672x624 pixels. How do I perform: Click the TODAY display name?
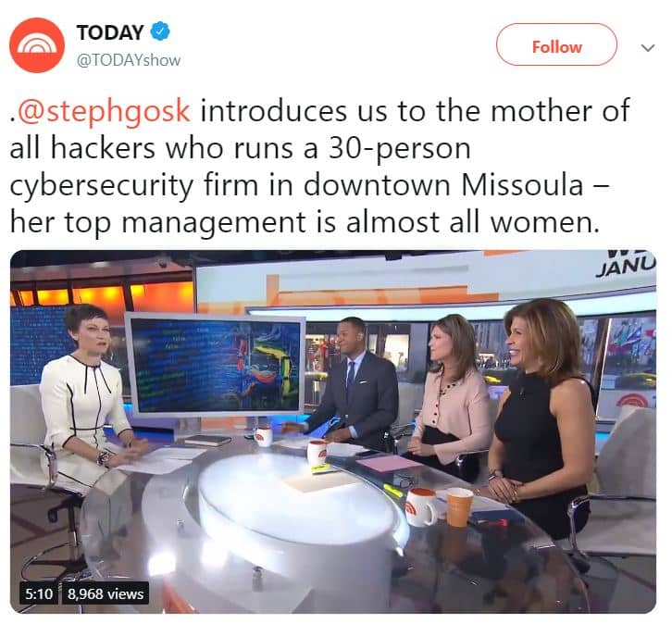pyautogui.click(x=110, y=32)
